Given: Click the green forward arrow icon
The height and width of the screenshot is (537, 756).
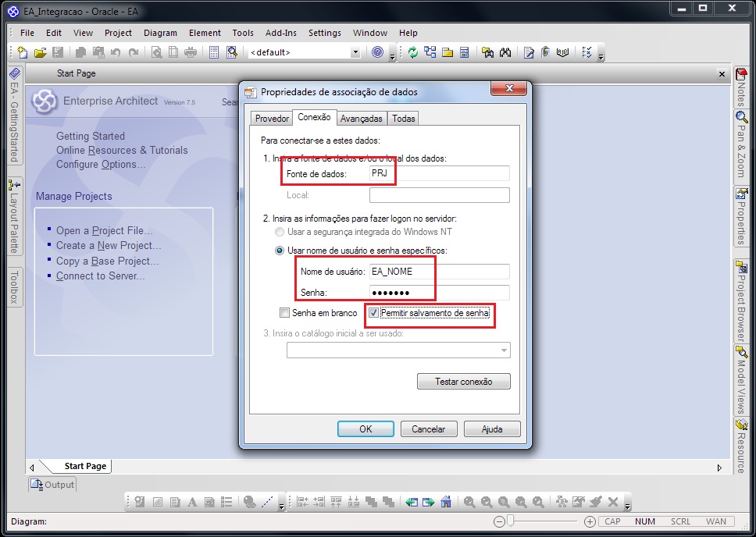Looking at the screenshot, I should pyautogui.click(x=429, y=503).
